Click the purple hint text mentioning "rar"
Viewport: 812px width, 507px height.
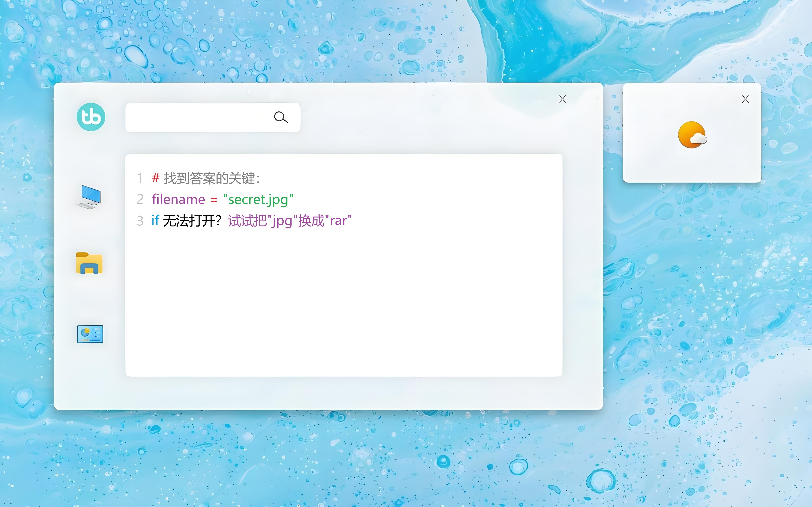tap(289, 221)
